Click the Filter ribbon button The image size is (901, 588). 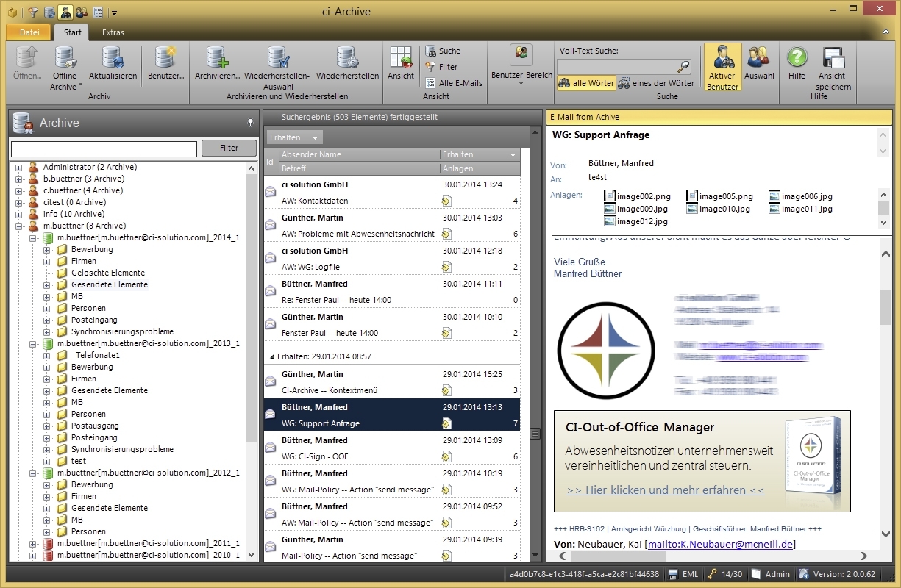[441, 67]
